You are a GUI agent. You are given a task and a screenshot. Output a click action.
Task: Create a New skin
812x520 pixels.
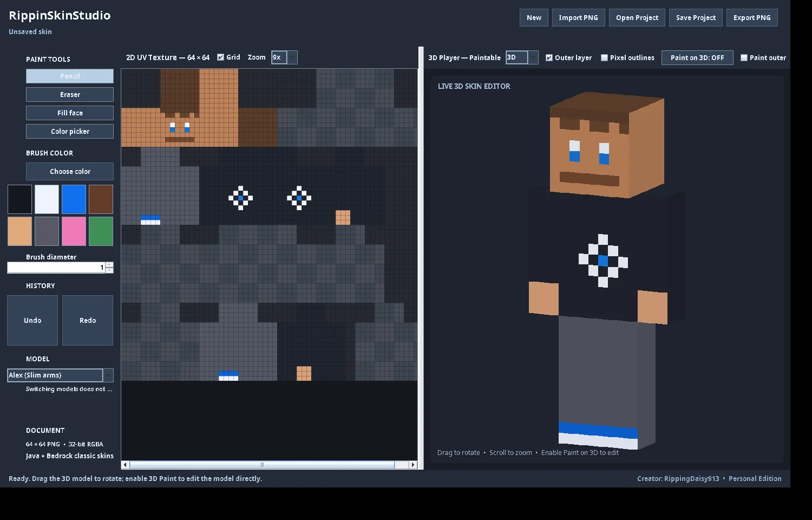534,18
